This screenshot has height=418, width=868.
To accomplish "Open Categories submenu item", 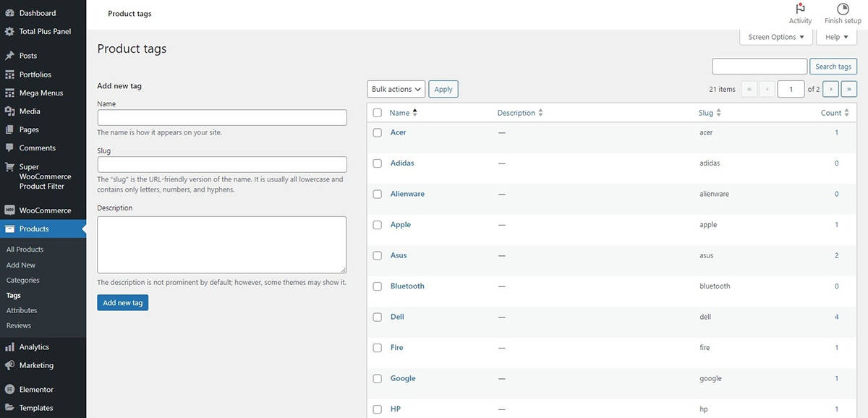I will 23,281.
